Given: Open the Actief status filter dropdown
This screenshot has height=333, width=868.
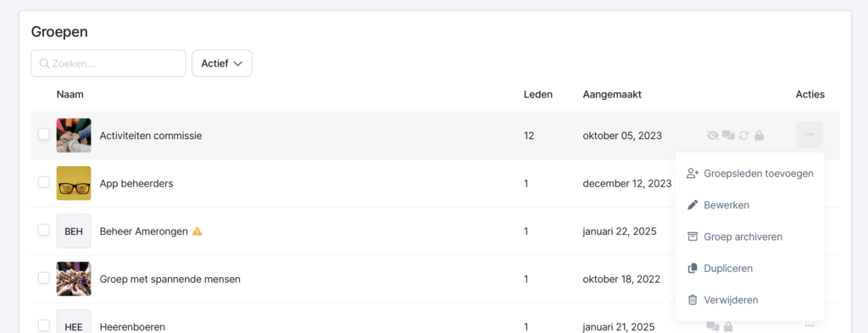Looking at the screenshot, I should coord(222,64).
